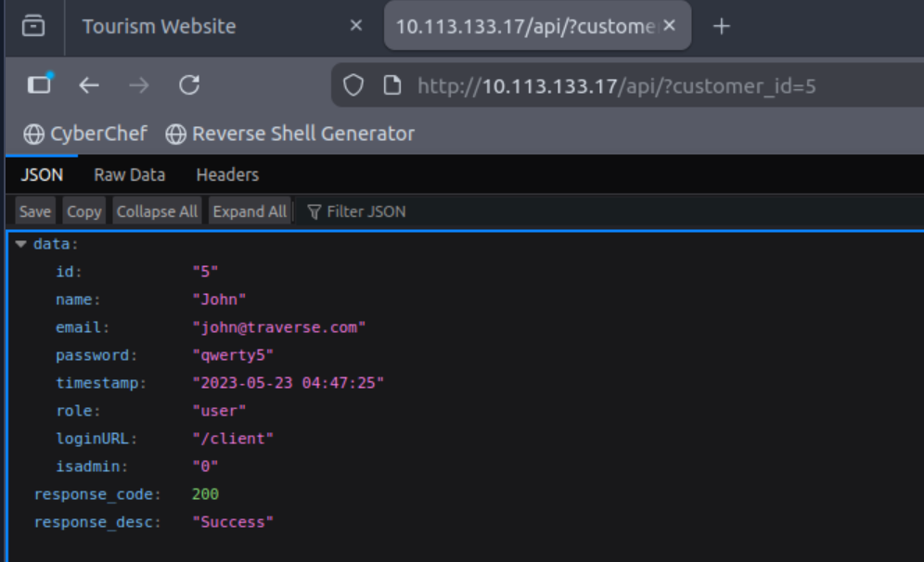Click the isadmin key label
Viewport: 924px width, 562px height.
click(x=87, y=466)
